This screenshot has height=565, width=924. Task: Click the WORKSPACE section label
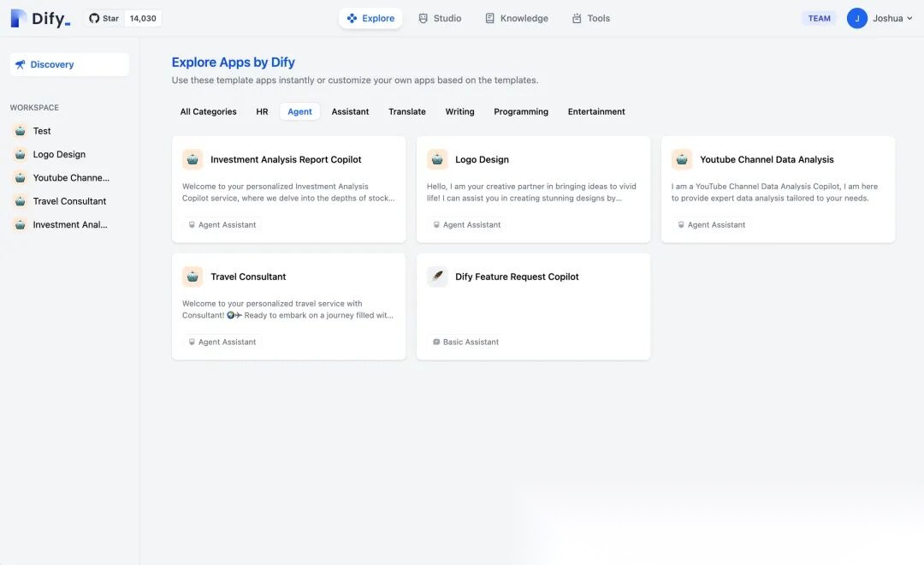point(34,107)
